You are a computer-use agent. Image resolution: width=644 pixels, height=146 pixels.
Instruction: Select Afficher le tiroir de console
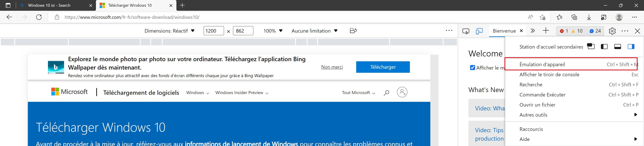click(575, 74)
